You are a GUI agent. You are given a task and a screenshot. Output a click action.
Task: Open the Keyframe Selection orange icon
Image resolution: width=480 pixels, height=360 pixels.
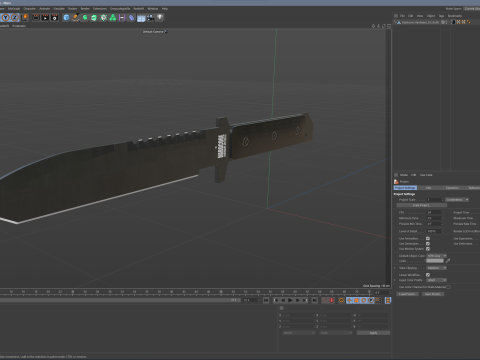click(x=341, y=300)
